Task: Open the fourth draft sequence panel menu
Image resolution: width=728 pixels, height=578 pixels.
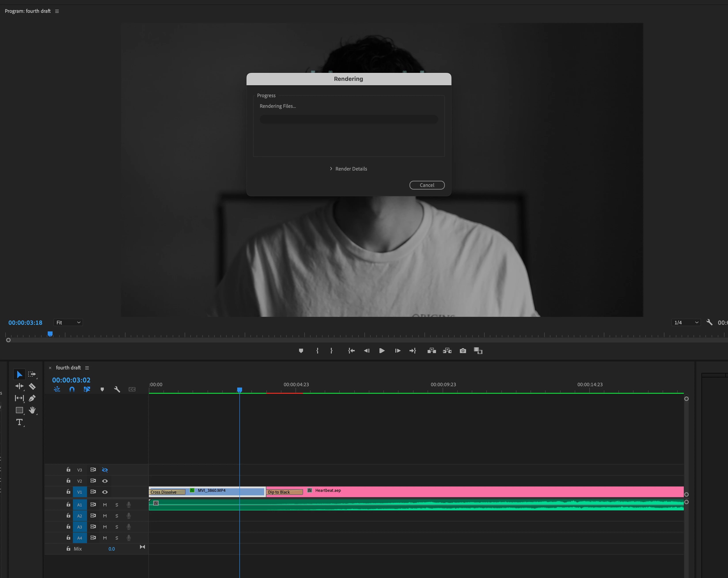Action: 87,367
